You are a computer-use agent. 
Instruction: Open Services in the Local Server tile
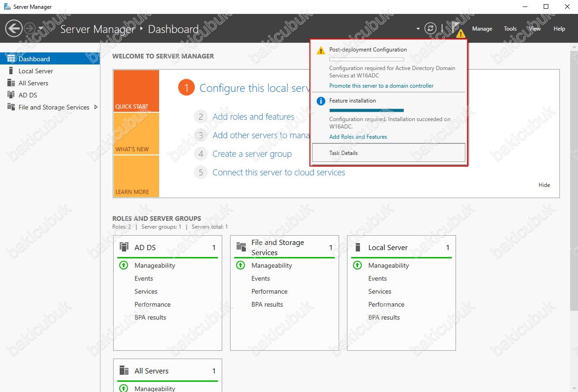pos(380,291)
